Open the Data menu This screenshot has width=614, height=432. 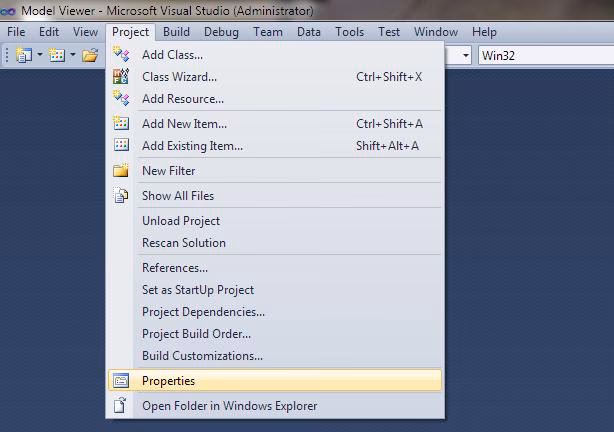[309, 32]
